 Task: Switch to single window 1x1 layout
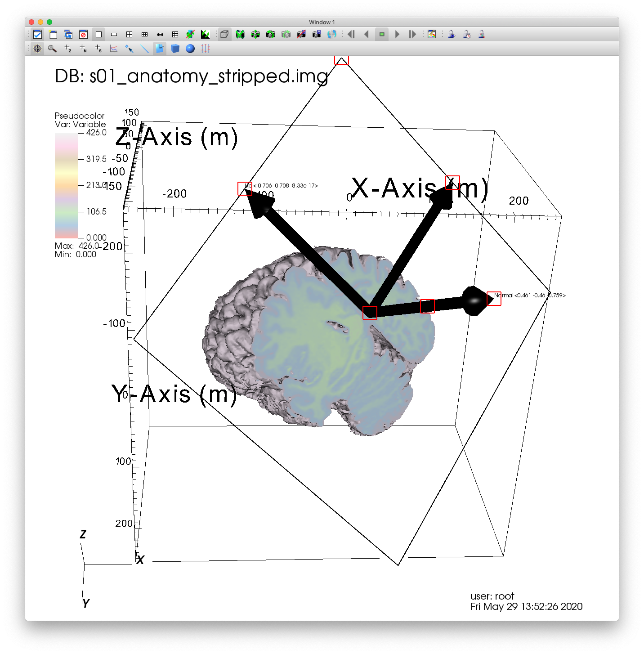point(98,35)
